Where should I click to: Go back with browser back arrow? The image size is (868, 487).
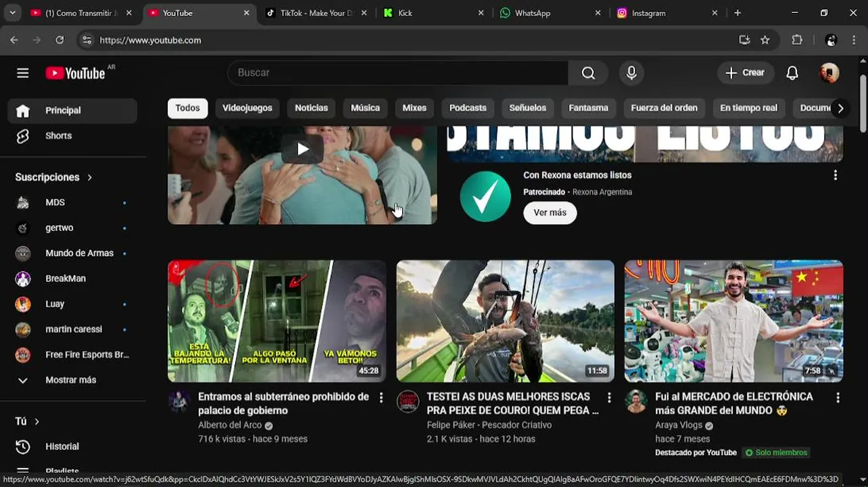click(14, 40)
